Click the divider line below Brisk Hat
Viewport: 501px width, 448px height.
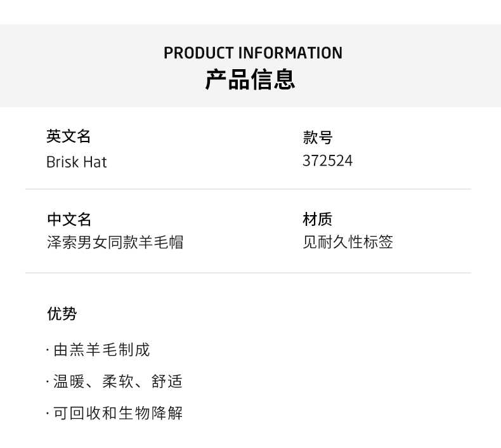point(248,189)
